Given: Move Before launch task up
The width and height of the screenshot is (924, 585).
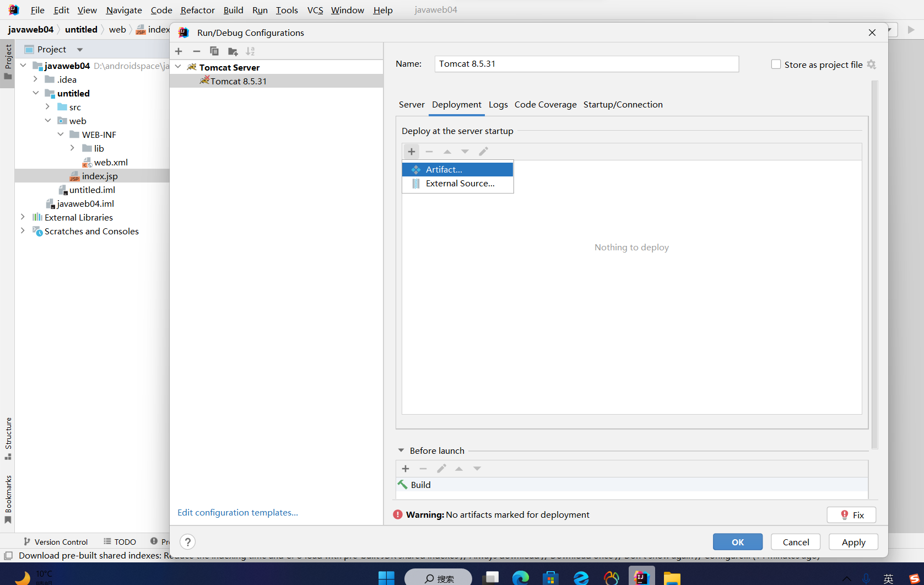Looking at the screenshot, I should pos(459,469).
